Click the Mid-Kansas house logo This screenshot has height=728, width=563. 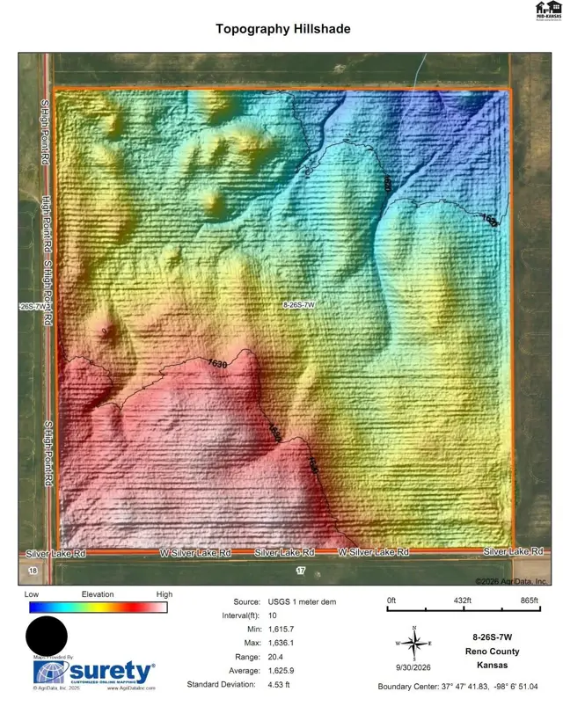point(548,11)
